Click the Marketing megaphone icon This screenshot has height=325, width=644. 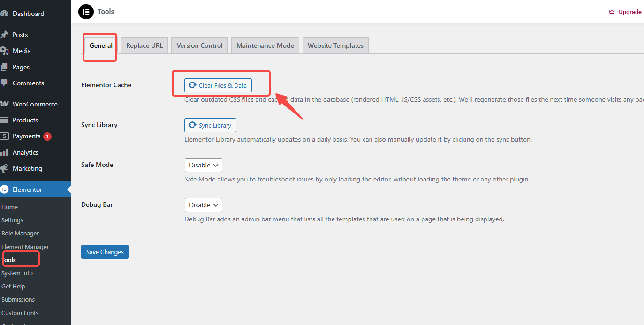4,168
